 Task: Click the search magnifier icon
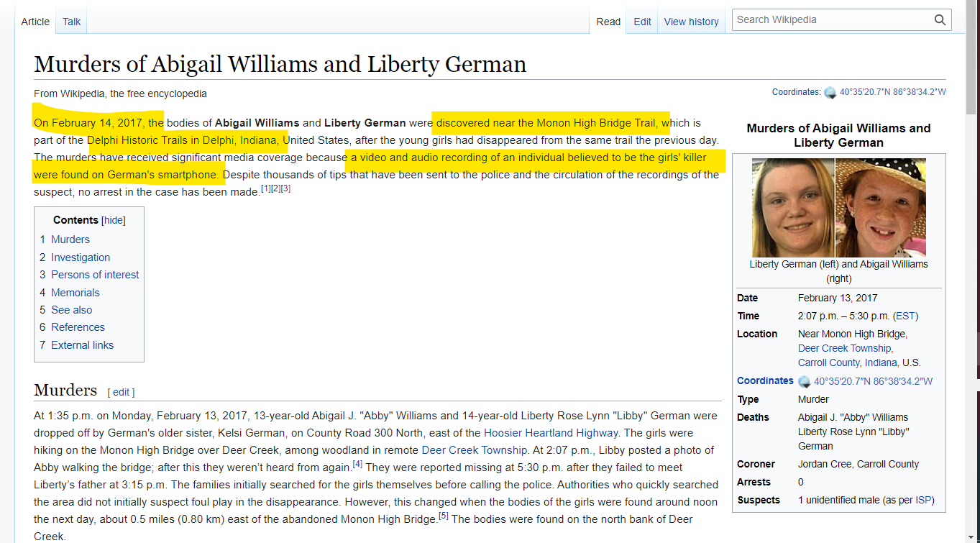click(x=940, y=20)
